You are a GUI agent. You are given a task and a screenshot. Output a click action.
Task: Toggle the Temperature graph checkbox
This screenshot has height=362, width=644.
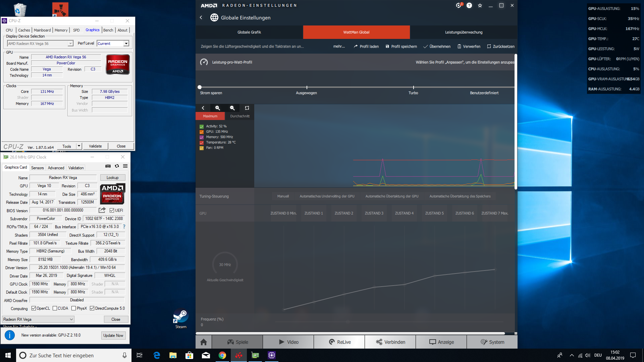pyautogui.click(x=202, y=143)
